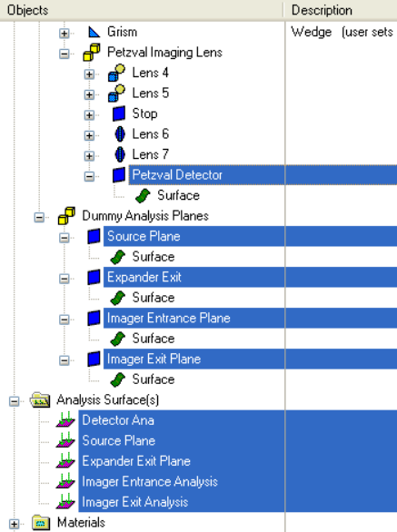Select the Imager Entrance Plane item
Image resolution: width=397 pixels, height=532 pixels.
point(168,319)
